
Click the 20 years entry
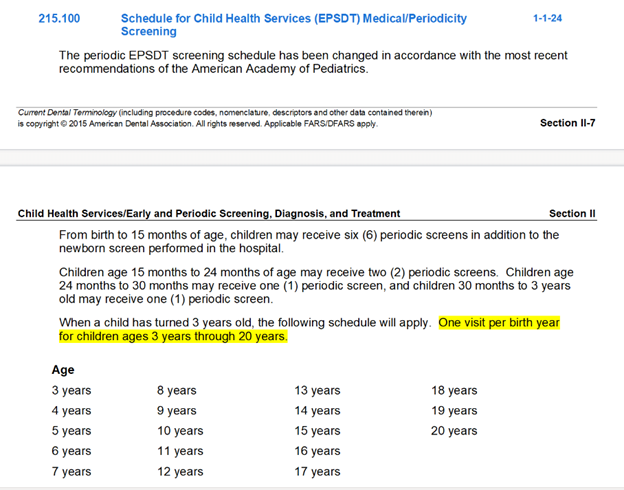(x=454, y=431)
